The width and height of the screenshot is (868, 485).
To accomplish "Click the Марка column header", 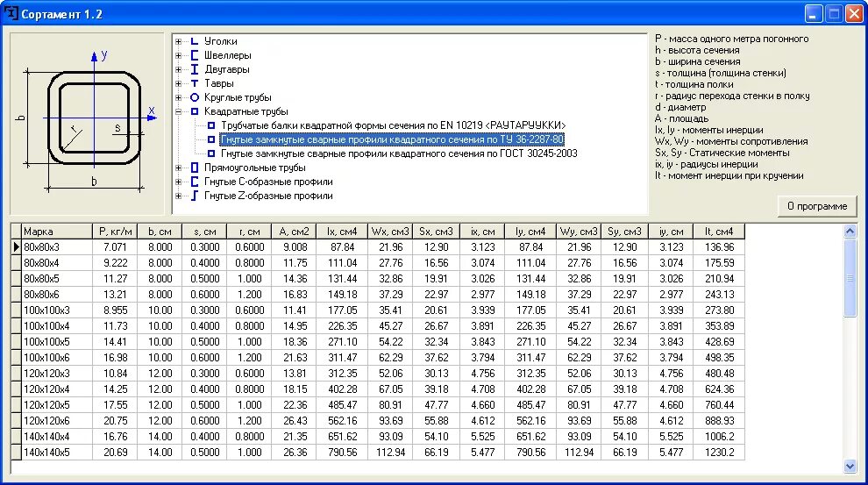I will pos(56,232).
